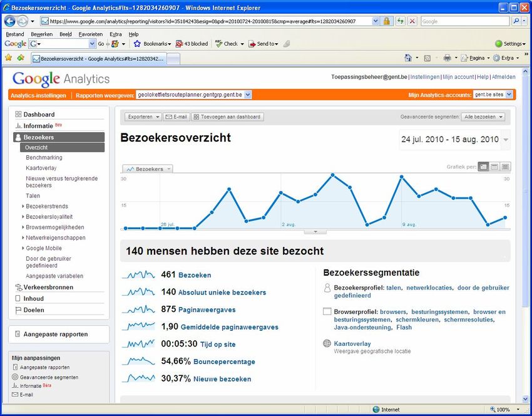The width and height of the screenshot is (532, 416).
Task: Click the E-mail report button
Action: pos(176,117)
